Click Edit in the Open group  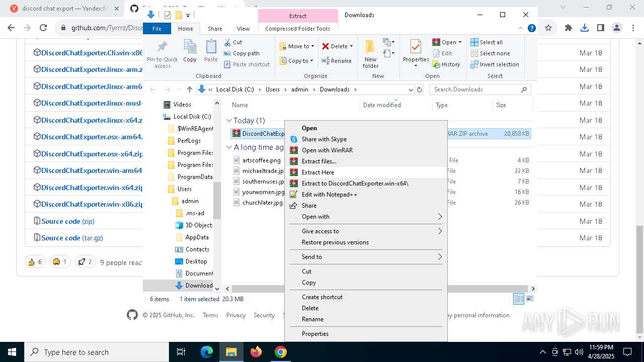click(442, 53)
